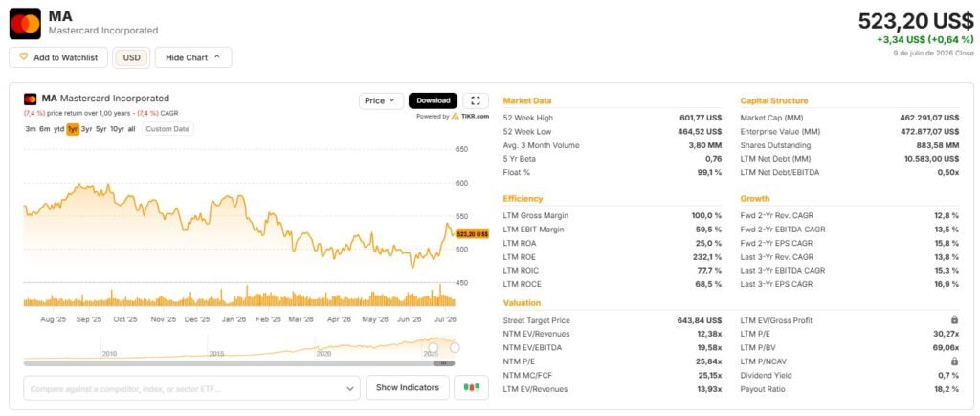Toggle the USD currency button
Viewport: 980px width, 416px height.
click(131, 57)
